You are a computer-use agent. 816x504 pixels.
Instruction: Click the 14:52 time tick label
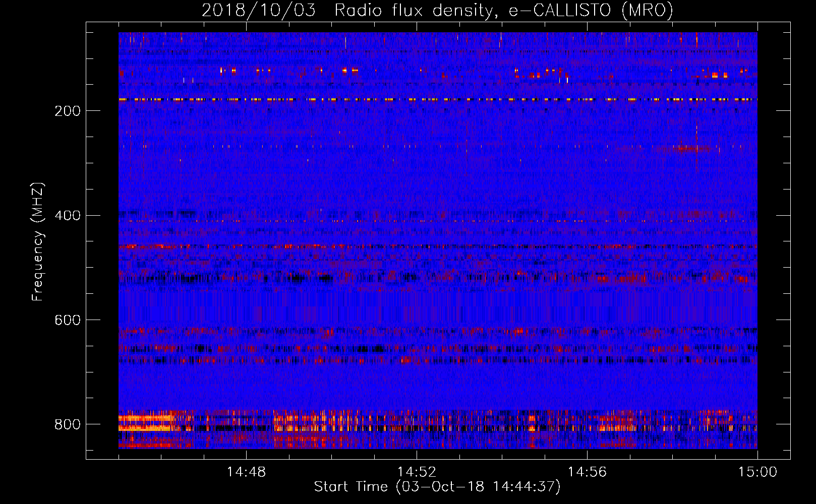[x=417, y=472]
